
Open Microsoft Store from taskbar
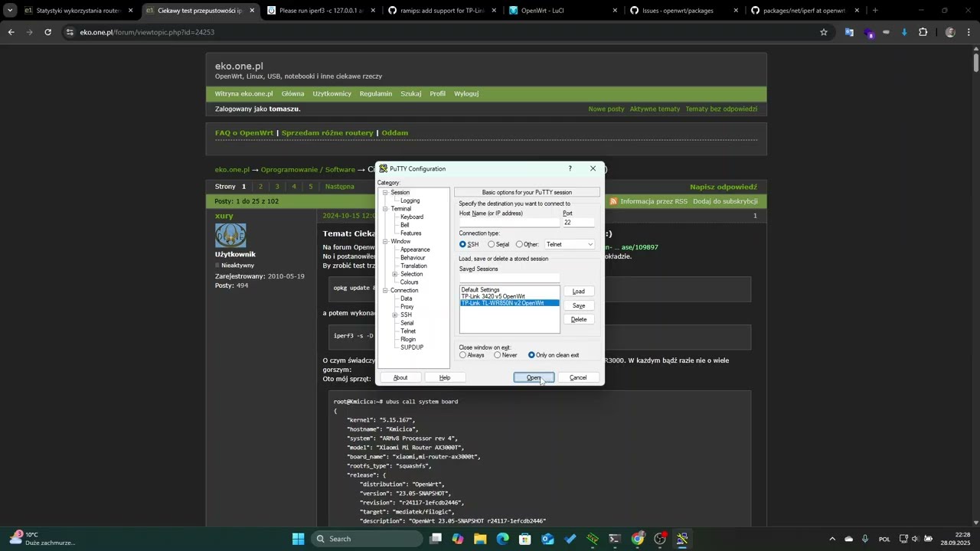click(525, 539)
